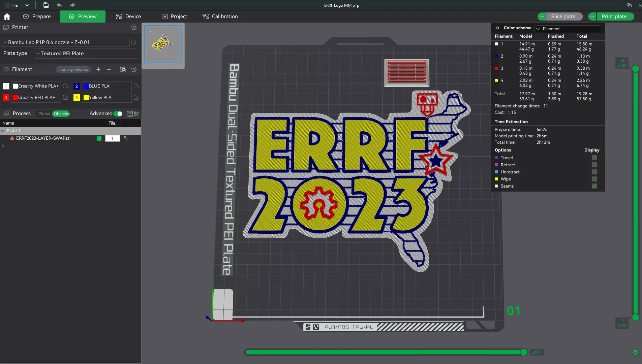Image resolution: width=642 pixels, height=364 pixels.
Task: Open the Color scheme Filament dropdown
Action: 568,29
